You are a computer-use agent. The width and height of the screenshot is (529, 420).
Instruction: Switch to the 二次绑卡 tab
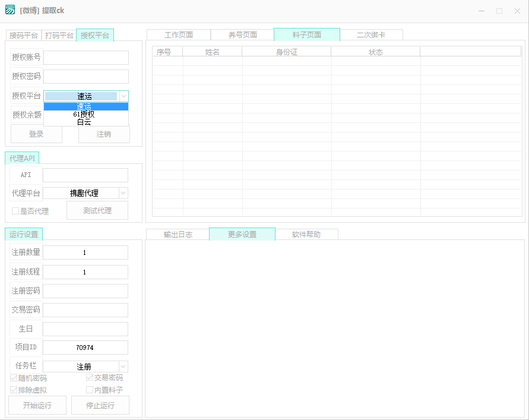tap(371, 35)
